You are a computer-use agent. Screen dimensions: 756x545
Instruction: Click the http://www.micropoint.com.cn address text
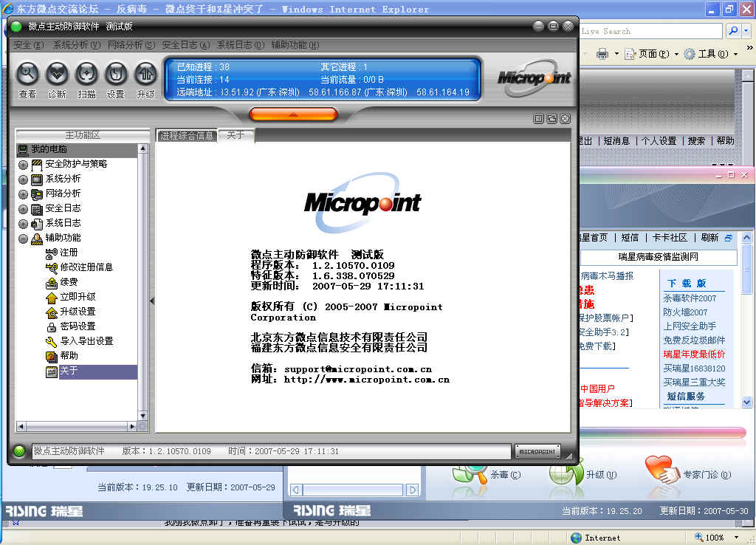click(x=366, y=380)
